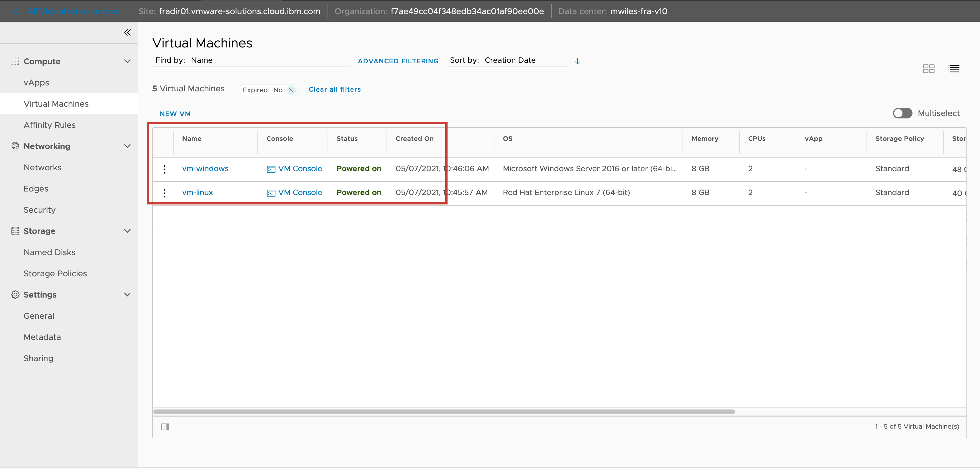Viewport: 980px width, 469px height.
Task: Switch to list view icon
Action: (x=953, y=68)
